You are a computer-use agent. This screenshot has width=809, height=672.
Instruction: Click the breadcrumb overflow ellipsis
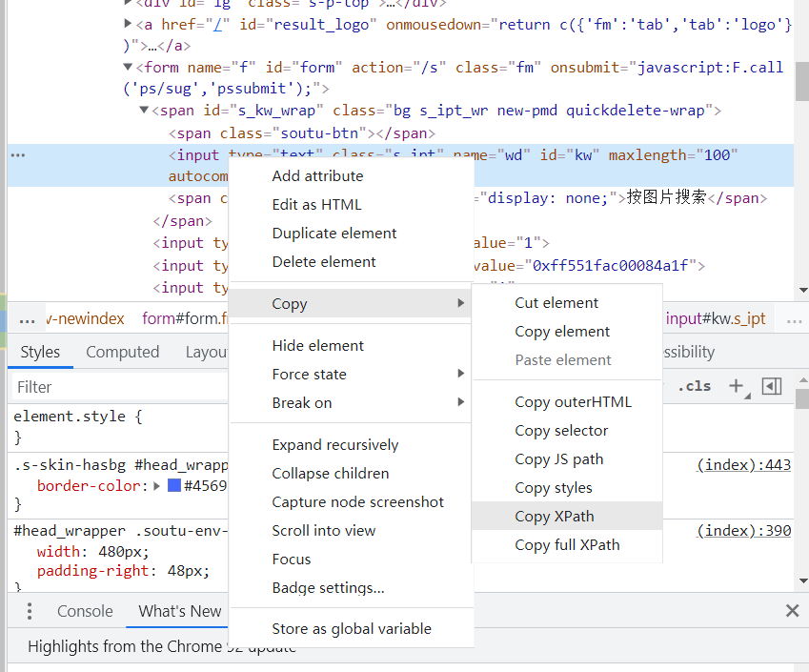(x=28, y=318)
